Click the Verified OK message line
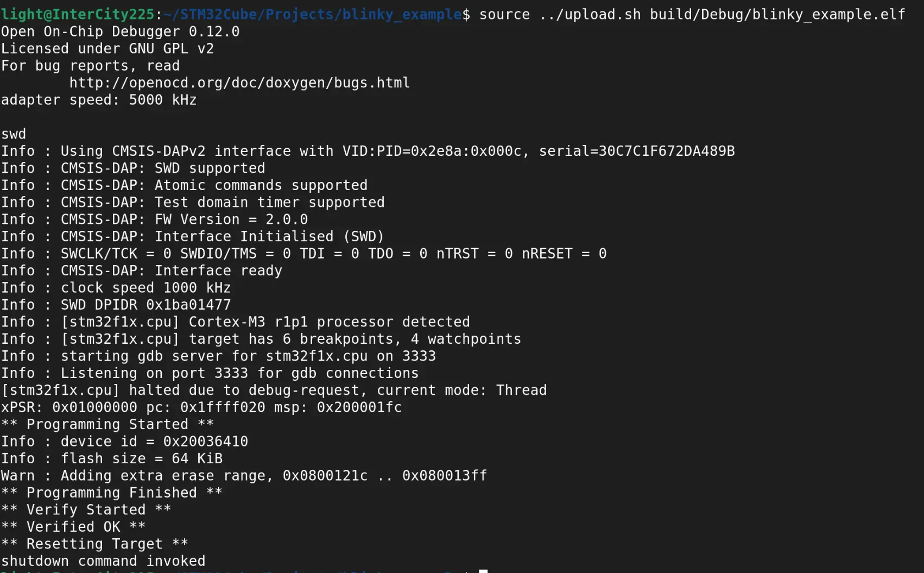This screenshot has width=924, height=573. 73,527
